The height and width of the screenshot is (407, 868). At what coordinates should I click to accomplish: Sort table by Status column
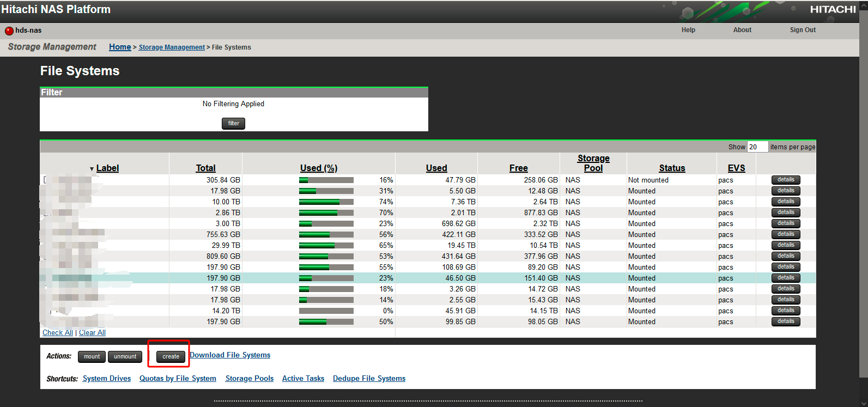672,168
